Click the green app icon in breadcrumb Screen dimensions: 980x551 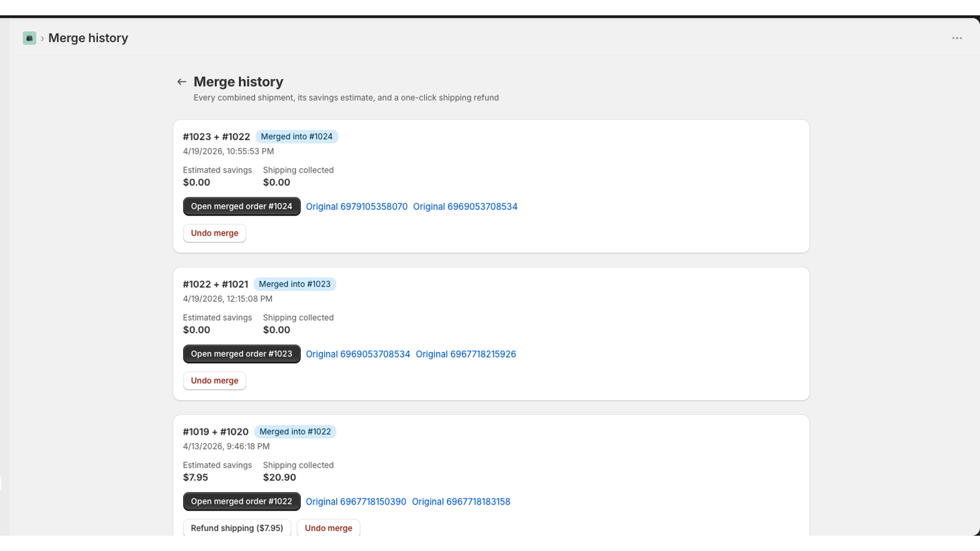click(x=29, y=38)
